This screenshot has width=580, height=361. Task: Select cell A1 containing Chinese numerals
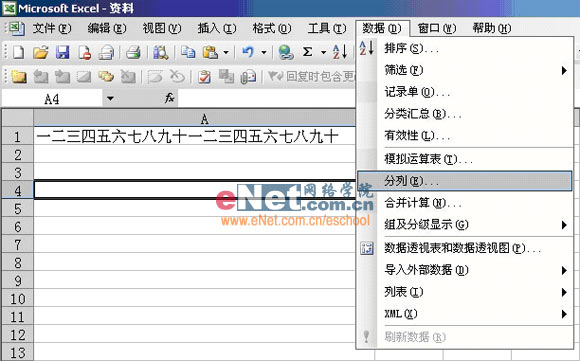tap(194, 136)
